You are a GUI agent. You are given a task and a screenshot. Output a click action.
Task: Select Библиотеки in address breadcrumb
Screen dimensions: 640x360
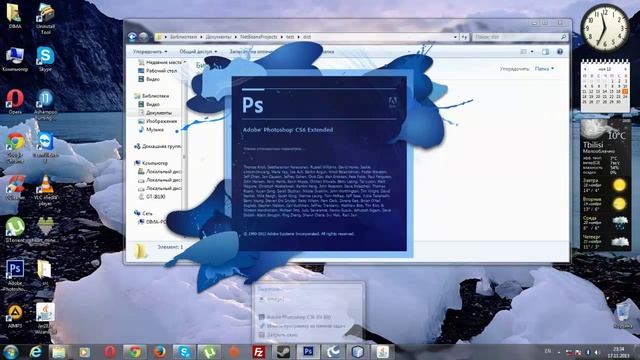click(183, 37)
